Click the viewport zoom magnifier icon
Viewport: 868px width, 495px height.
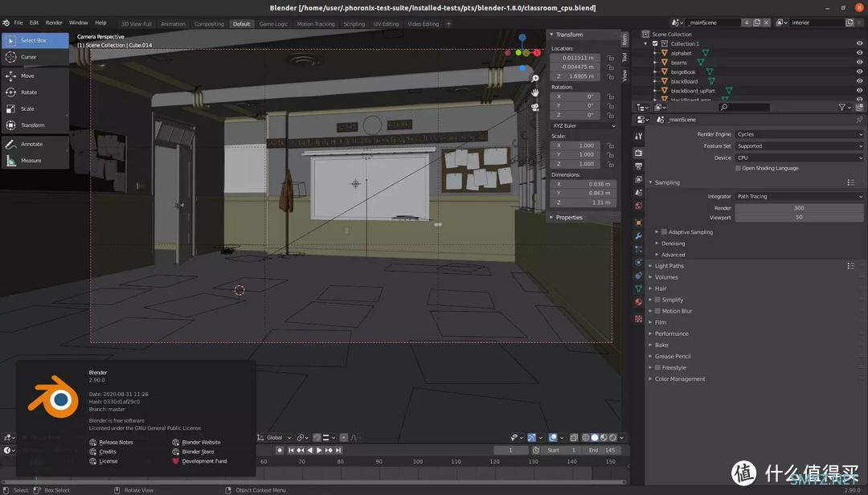pos(534,79)
